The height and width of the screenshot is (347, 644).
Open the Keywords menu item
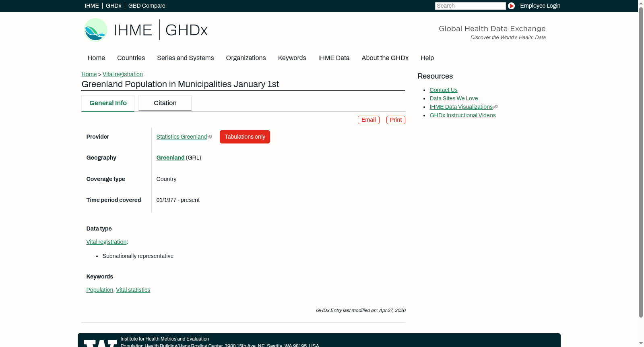(292, 58)
